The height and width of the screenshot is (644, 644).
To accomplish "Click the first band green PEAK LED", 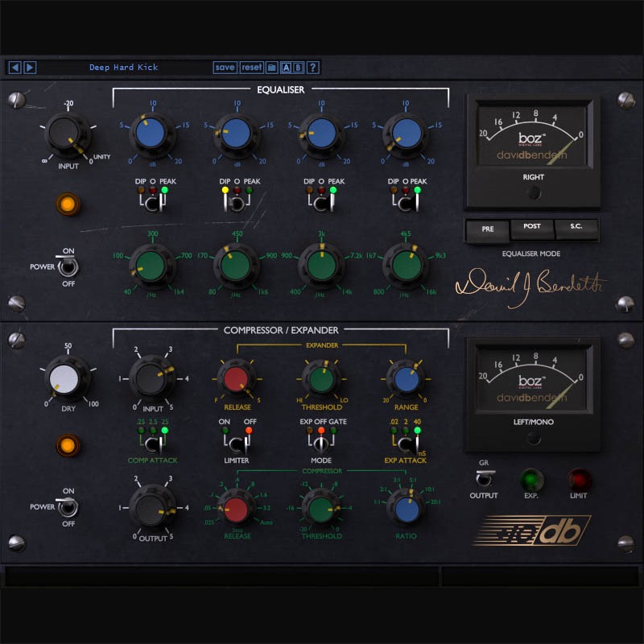I will point(165,190).
